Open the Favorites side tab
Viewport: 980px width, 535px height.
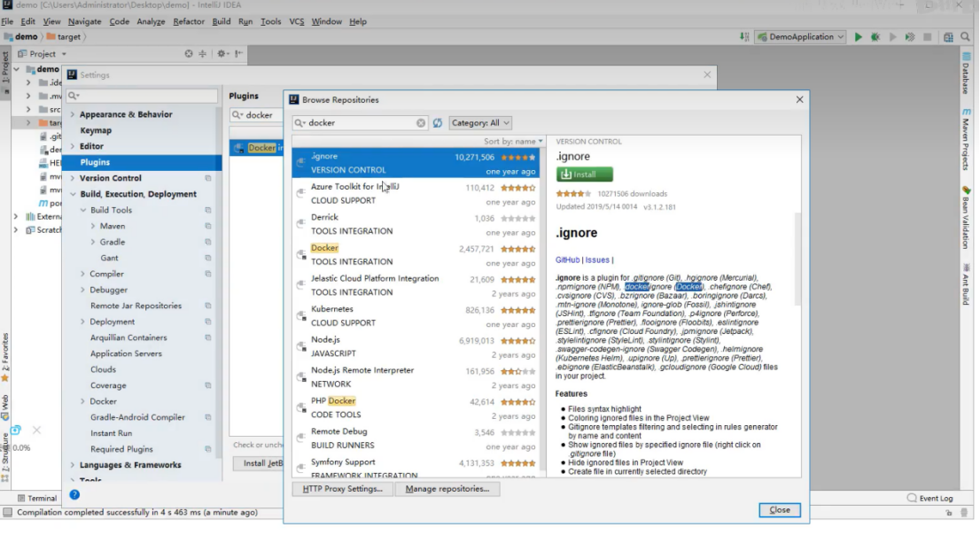pyautogui.click(x=5, y=358)
